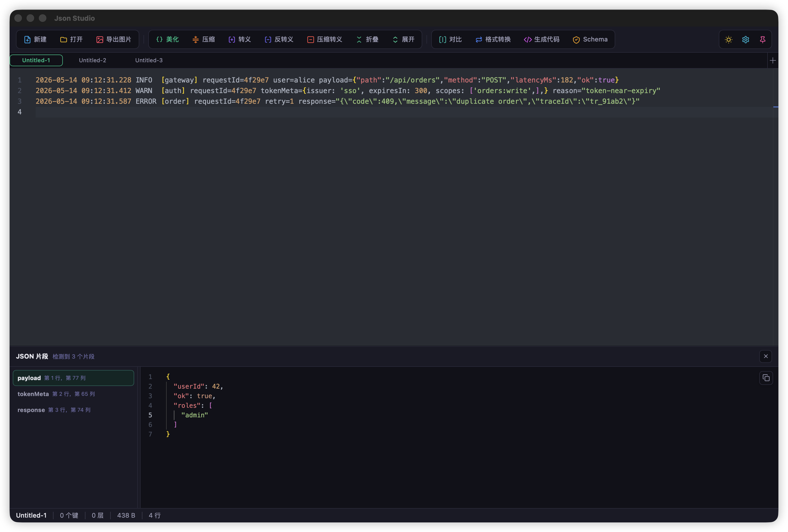Open settings gear icon
Viewport: 788px width, 532px height.
(x=745, y=40)
